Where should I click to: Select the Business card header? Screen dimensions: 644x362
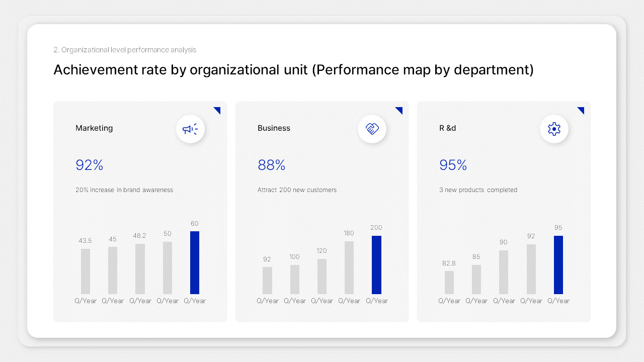click(x=274, y=128)
